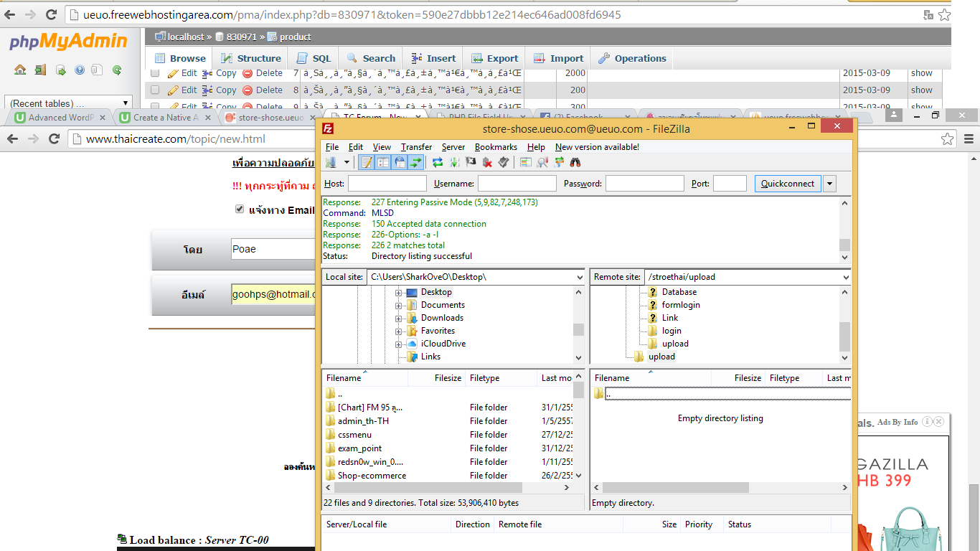Click reload button in top Chrome window

coord(52,14)
